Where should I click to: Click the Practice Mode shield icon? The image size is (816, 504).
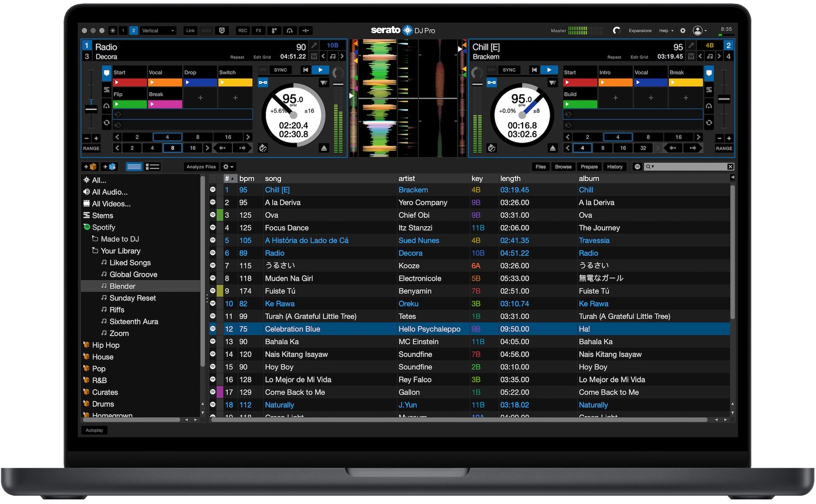tap(222, 30)
